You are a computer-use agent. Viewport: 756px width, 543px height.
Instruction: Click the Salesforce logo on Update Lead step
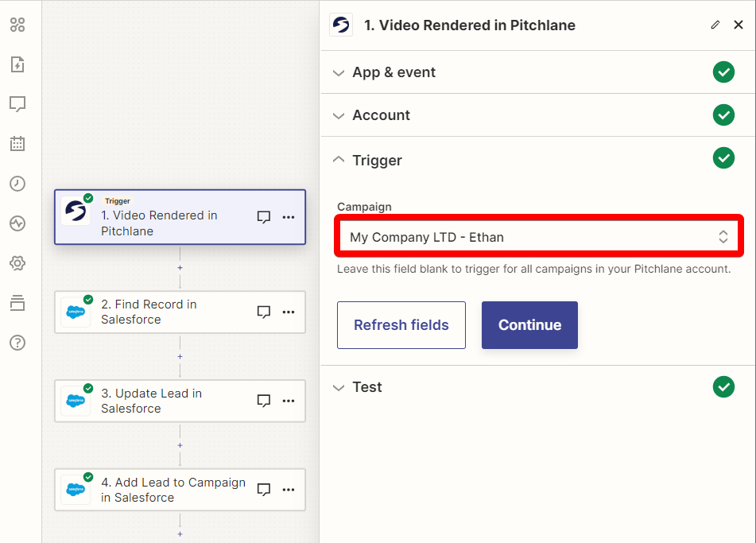pos(76,401)
